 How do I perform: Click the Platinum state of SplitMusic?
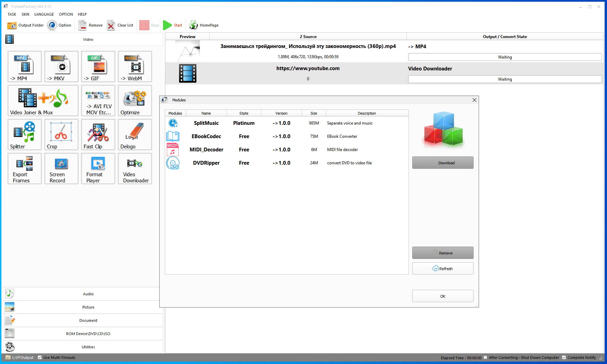pos(244,123)
